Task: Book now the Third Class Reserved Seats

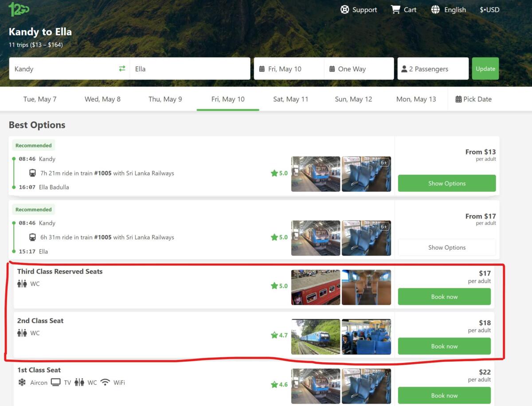Action: pyautogui.click(x=444, y=297)
